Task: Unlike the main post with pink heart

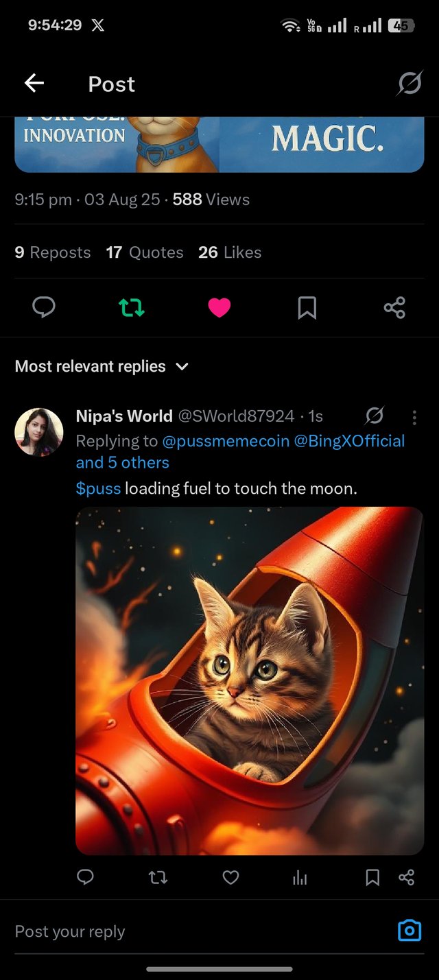Action: [219, 308]
